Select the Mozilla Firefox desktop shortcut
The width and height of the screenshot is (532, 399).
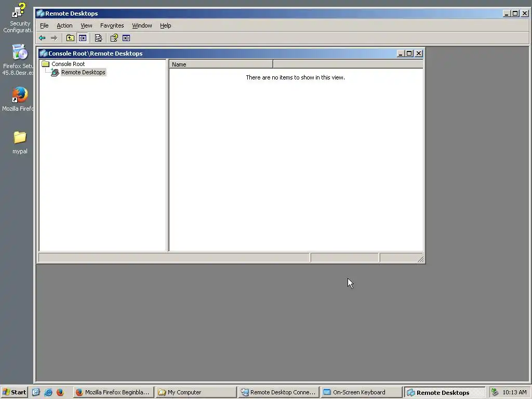pyautogui.click(x=18, y=99)
